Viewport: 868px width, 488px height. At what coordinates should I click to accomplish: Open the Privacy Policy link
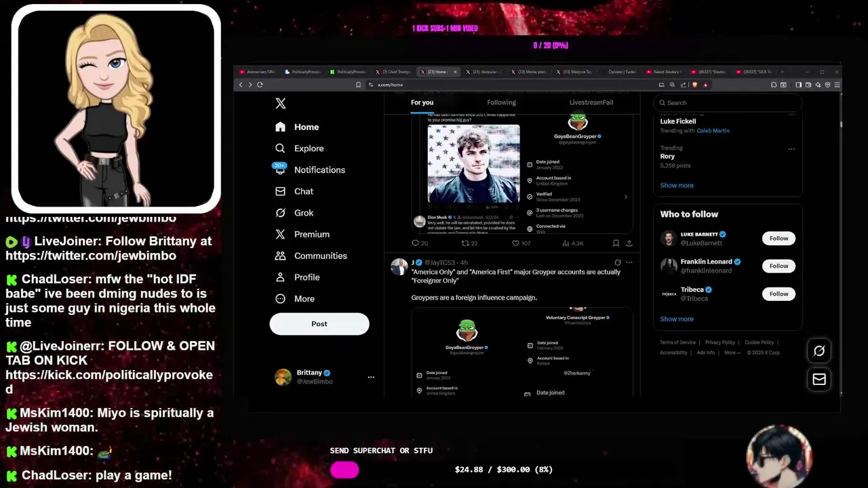point(720,342)
